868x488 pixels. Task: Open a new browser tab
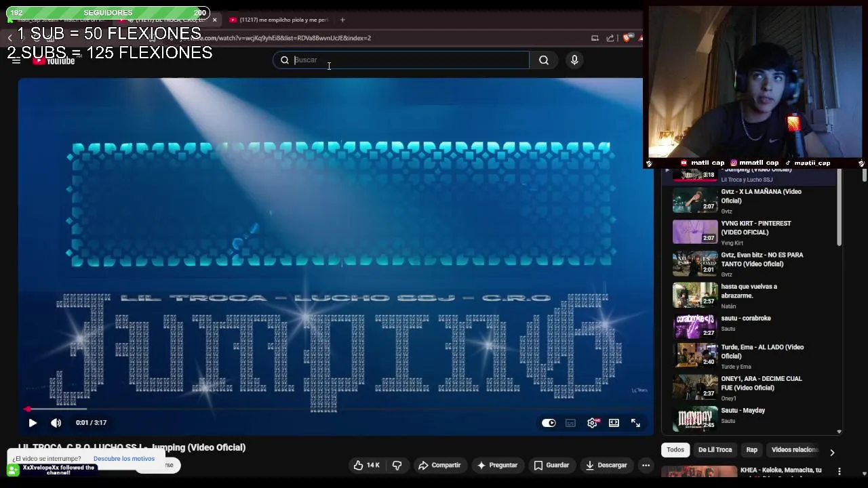tap(342, 20)
